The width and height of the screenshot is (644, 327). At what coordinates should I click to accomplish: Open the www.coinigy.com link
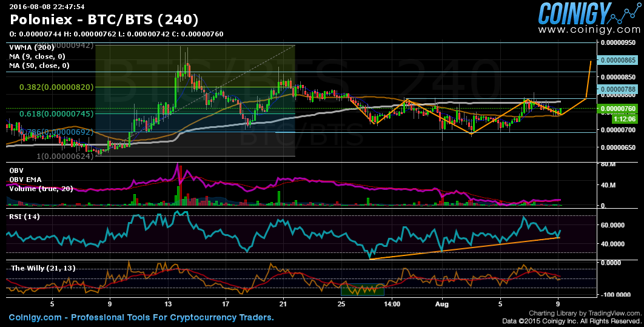click(x=589, y=30)
